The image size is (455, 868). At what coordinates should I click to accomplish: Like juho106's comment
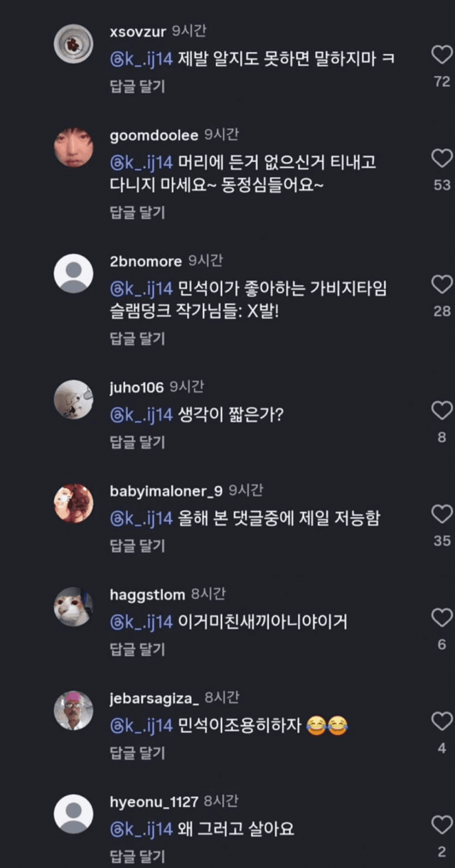coord(441,410)
